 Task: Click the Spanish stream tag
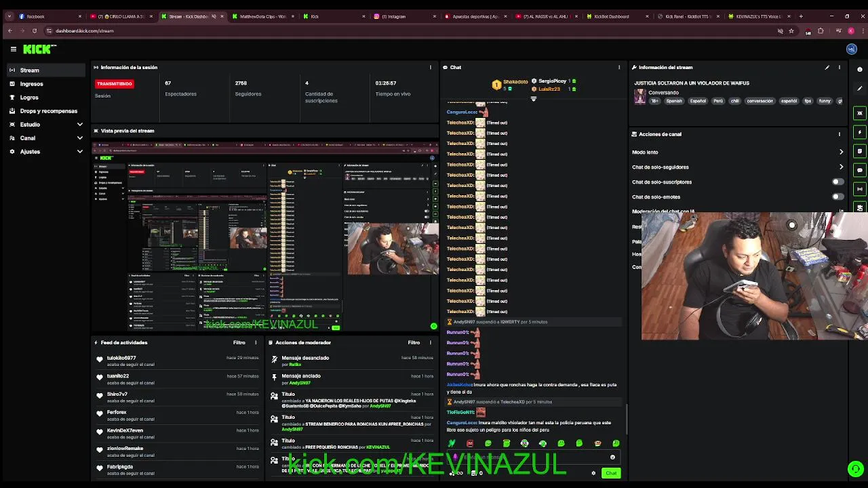click(x=674, y=101)
